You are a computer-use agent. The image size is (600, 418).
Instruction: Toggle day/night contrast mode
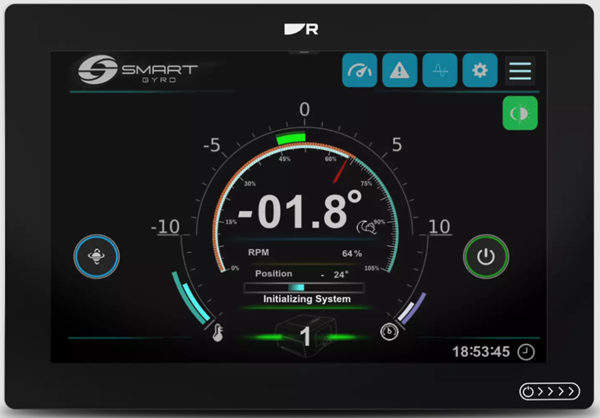(520, 113)
